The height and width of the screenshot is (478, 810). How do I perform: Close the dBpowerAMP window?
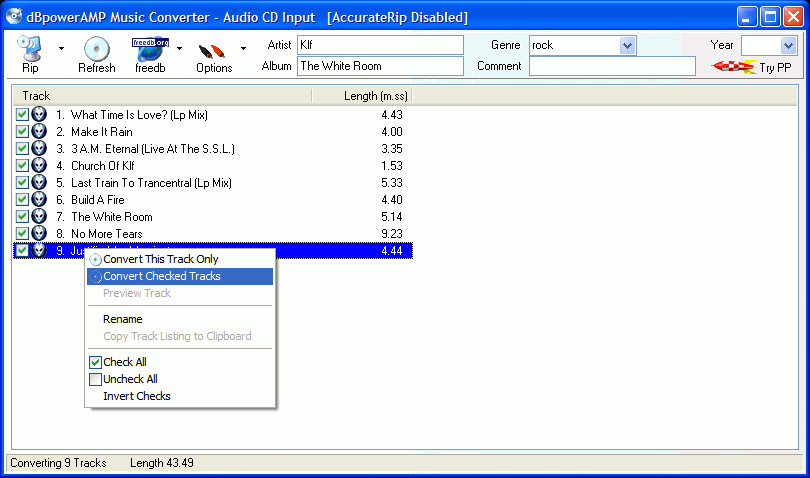(x=793, y=17)
